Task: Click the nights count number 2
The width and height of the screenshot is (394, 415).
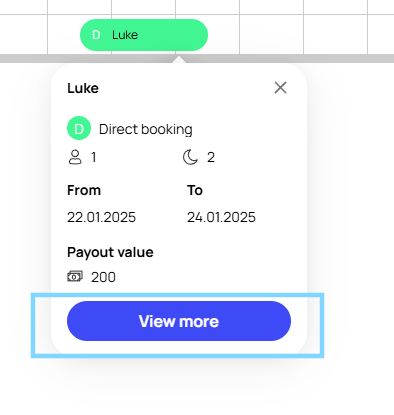Action: pos(211,157)
